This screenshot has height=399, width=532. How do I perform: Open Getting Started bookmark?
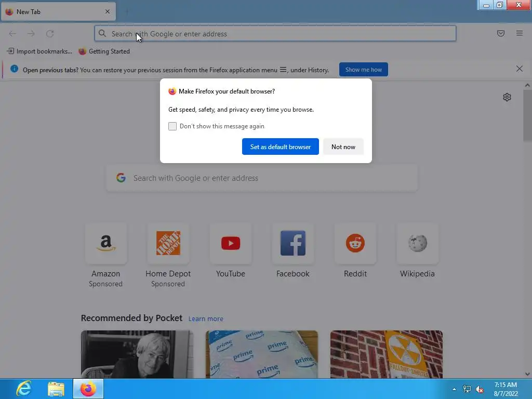click(104, 51)
